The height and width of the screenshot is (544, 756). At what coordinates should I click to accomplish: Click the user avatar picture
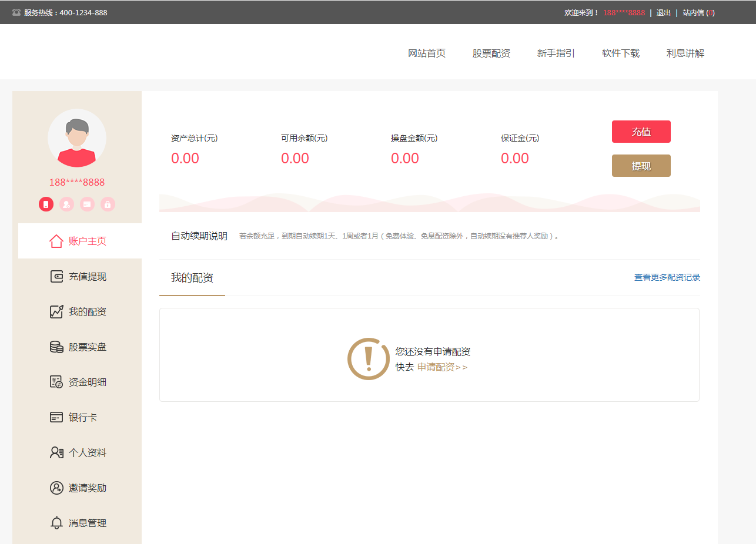pyautogui.click(x=76, y=139)
